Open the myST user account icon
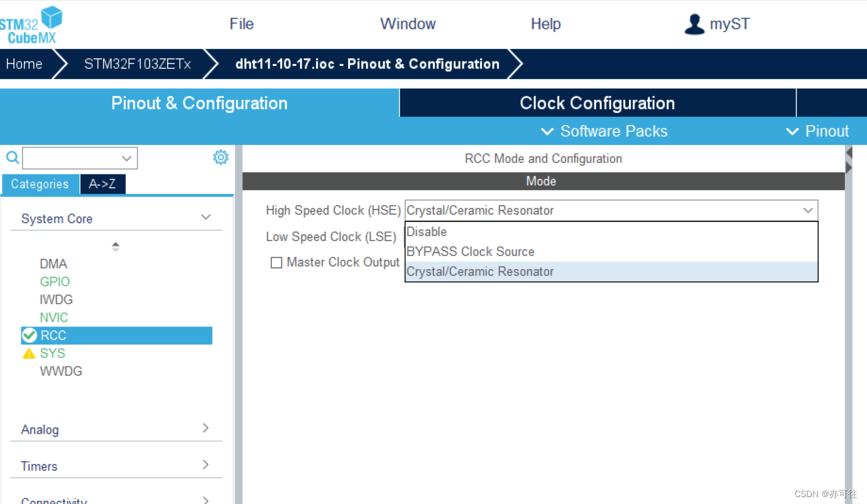The image size is (867, 504). tap(694, 24)
